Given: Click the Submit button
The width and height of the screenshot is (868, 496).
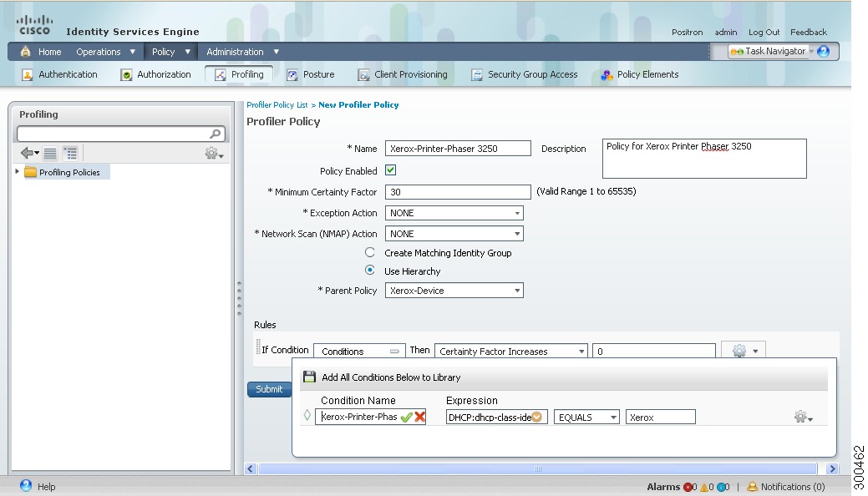Looking at the screenshot, I should coord(269,389).
